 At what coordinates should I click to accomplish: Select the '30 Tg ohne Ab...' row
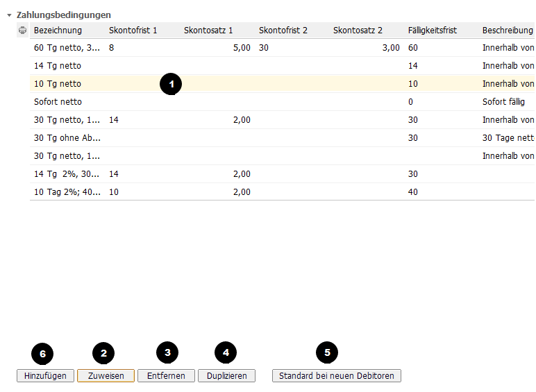(x=283, y=138)
